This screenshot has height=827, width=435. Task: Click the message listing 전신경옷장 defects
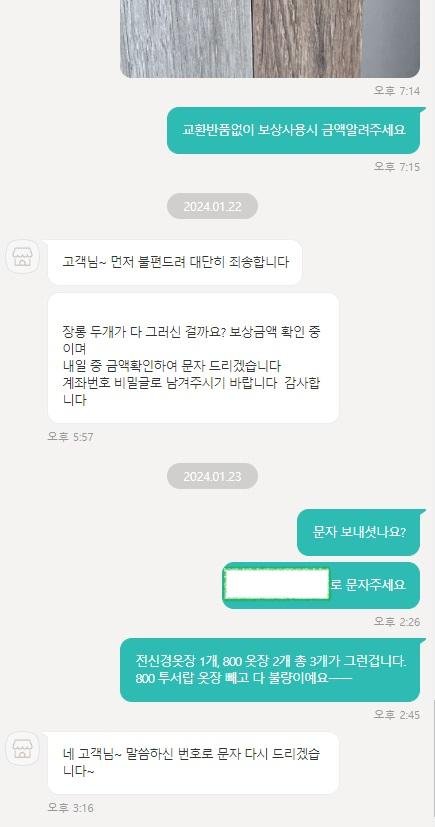(270, 670)
